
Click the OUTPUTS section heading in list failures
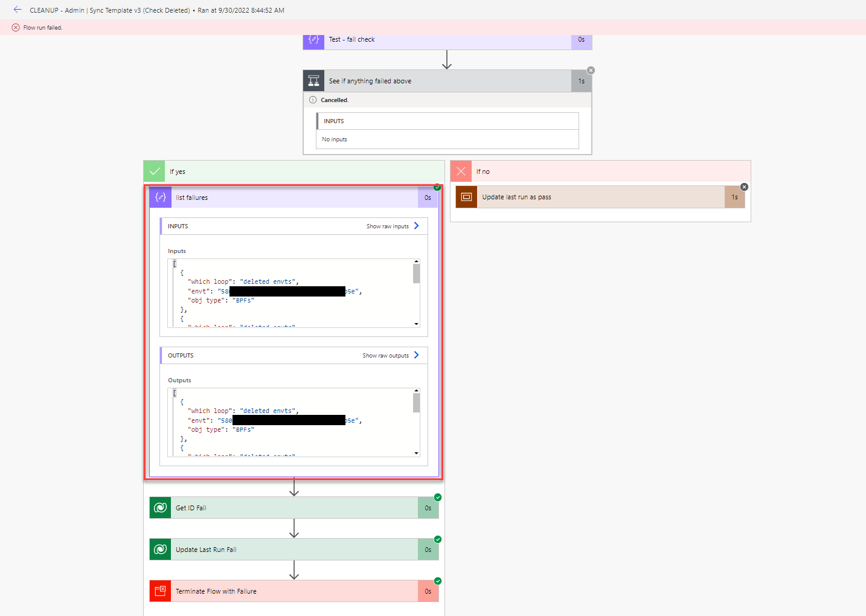181,356
